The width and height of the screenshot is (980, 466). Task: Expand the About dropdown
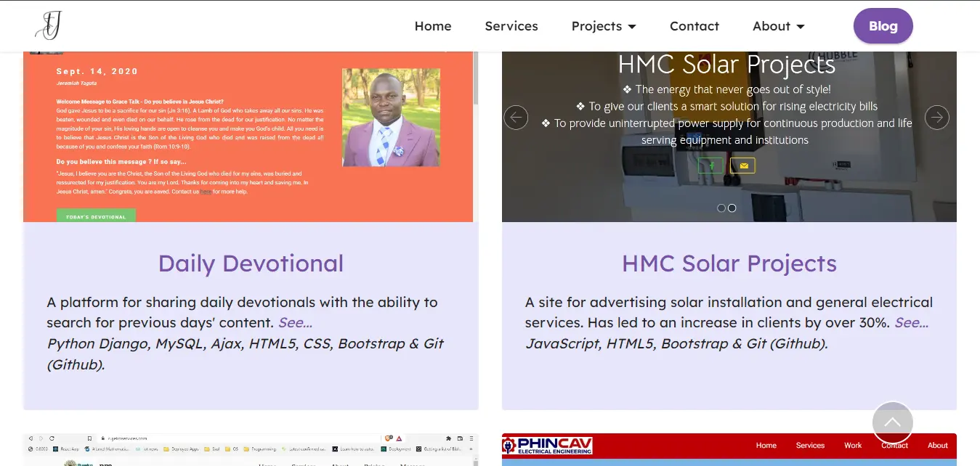pos(778,25)
